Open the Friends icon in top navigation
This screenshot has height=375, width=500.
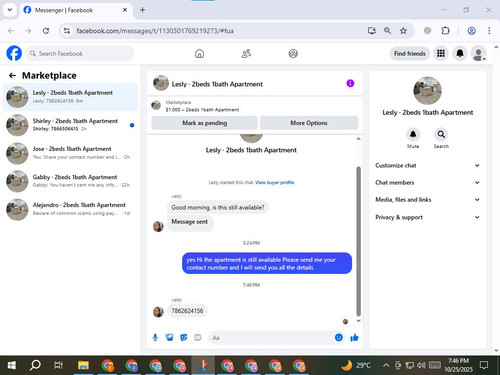246,53
